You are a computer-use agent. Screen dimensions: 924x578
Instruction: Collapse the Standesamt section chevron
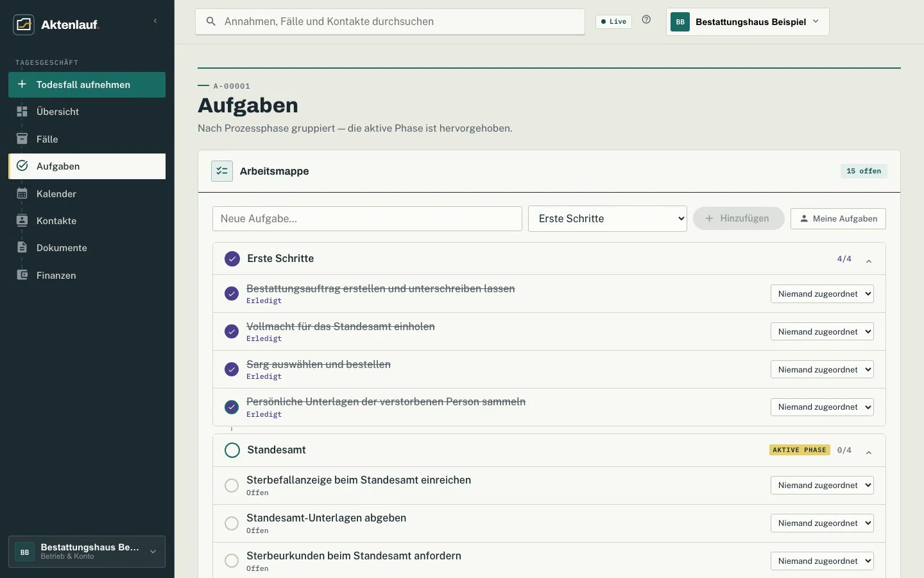point(869,452)
